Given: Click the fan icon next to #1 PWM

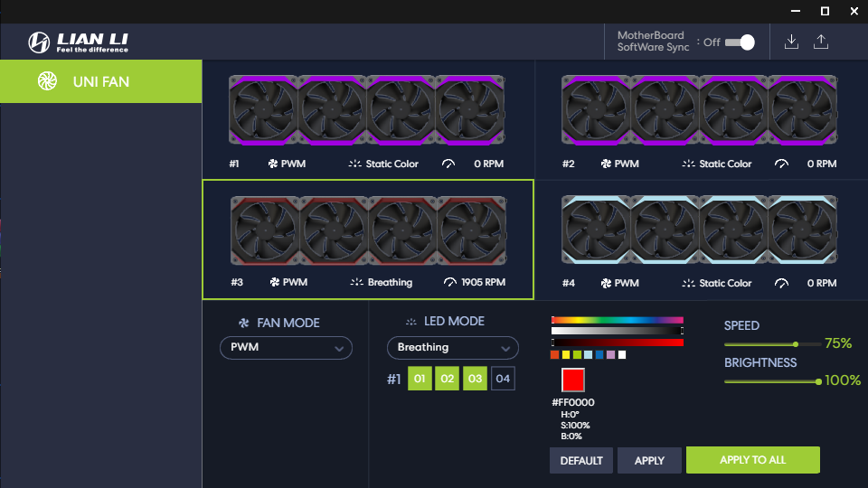Looking at the screenshot, I should coord(273,164).
